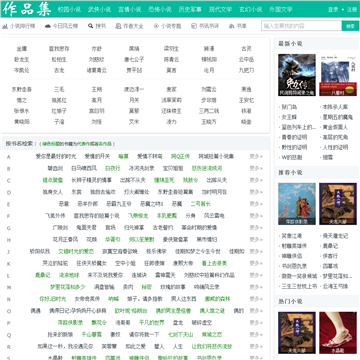Expand more titles in row G
Image resolution: width=360 pixels, height=360 pixels.
(256, 228)
